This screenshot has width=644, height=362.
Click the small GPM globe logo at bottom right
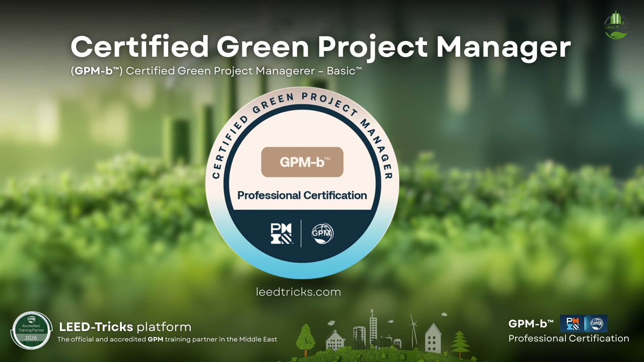point(596,323)
